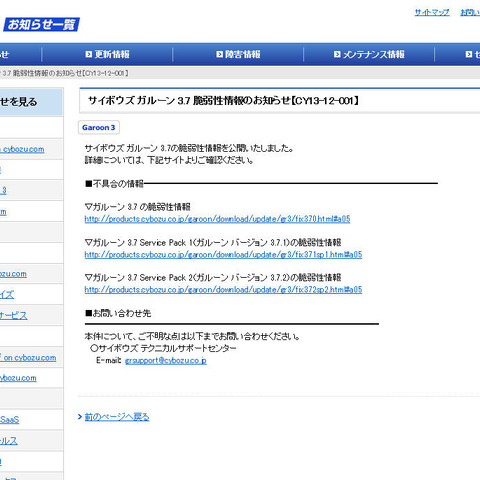The image size is (480, 480).
Task: Click the chevron icon before 前のページへ戻る
Action: [x=80, y=417]
